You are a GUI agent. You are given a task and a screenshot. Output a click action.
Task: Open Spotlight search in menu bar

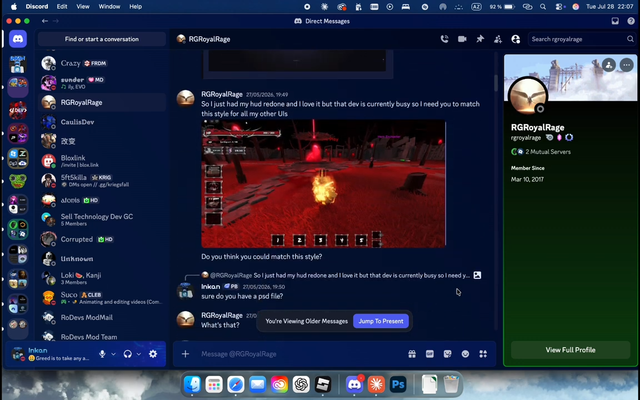(543, 7)
